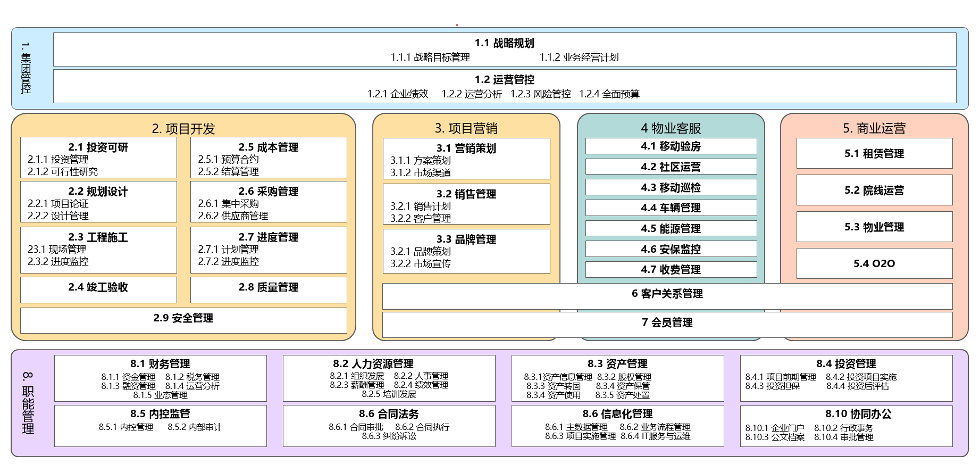Select the '2.6 采购管理' heading

click(269, 192)
